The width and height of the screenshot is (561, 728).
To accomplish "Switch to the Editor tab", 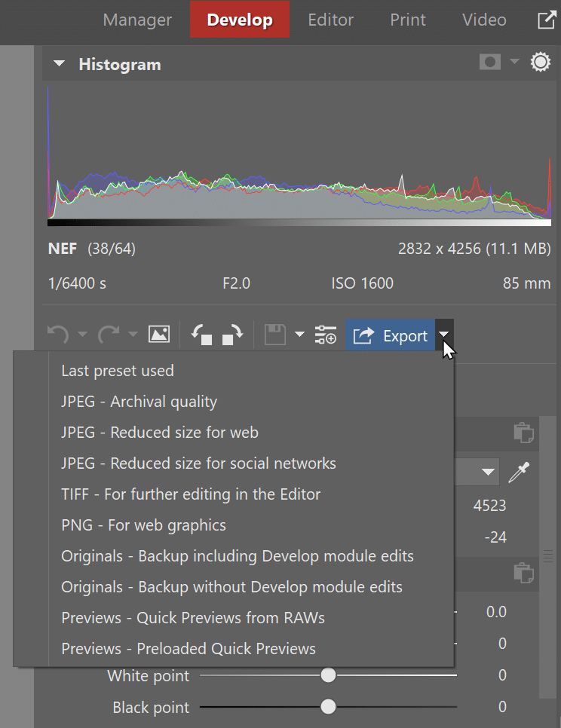I will pyautogui.click(x=331, y=20).
